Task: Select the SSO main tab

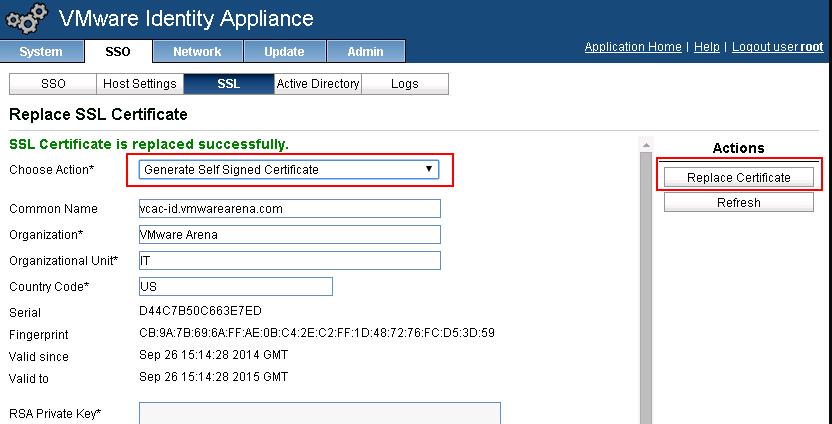Action: pyautogui.click(x=118, y=51)
